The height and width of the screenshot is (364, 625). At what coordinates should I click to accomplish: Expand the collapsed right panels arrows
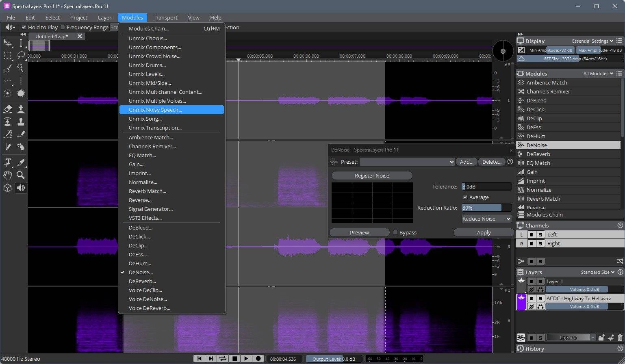click(x=521, y=35)
